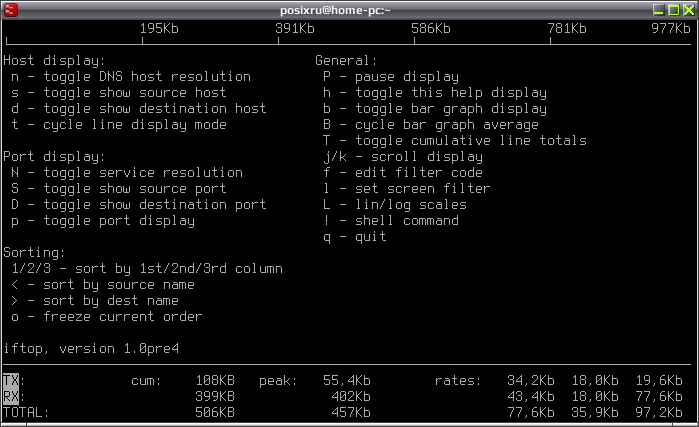Click the total rate 97,2Kb
699x427 pixels.
(659, 413)
